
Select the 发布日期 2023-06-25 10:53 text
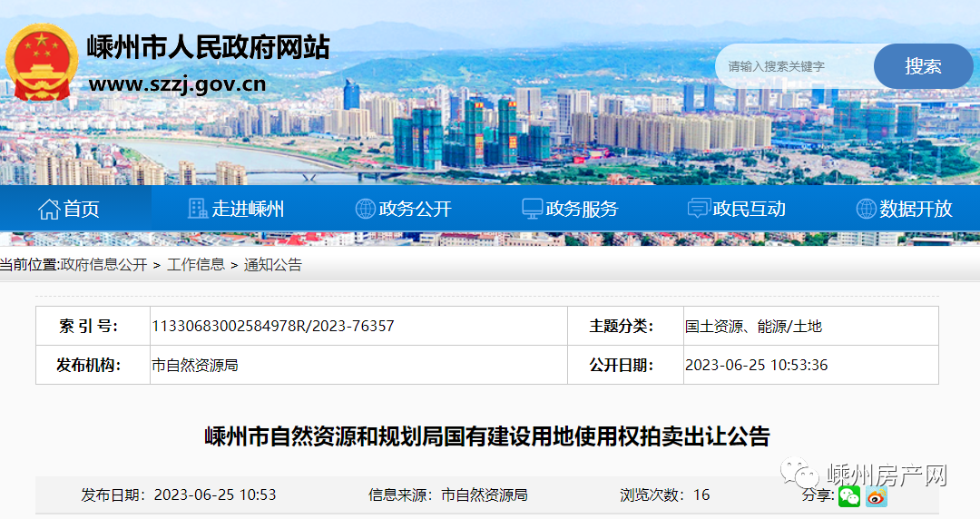click(178, 495)
